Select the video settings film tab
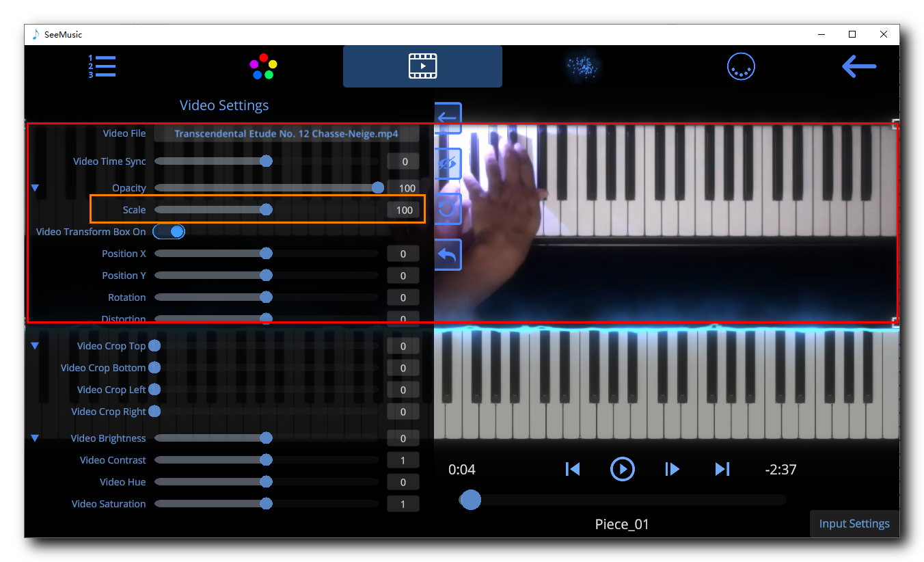 pos(422,66)
